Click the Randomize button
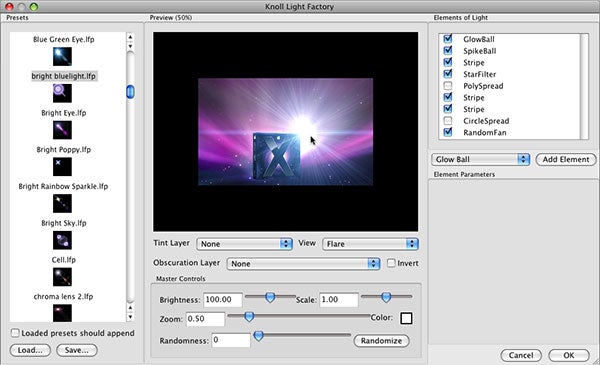 (381, 341)
